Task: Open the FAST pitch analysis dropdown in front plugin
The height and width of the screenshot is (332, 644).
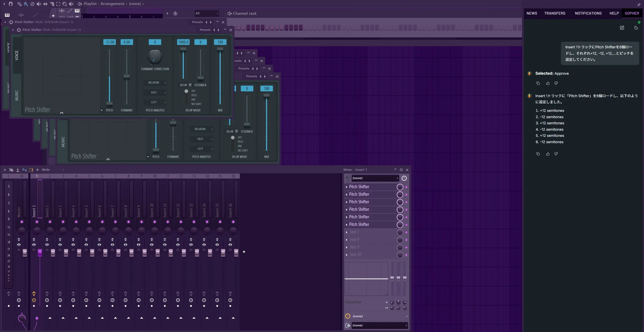Action: point(155,93)
